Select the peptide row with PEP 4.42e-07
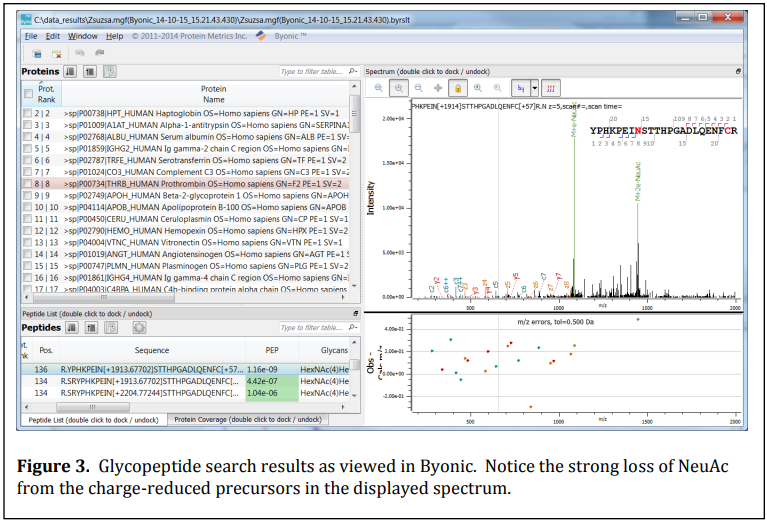 click(x=185, y=381)
